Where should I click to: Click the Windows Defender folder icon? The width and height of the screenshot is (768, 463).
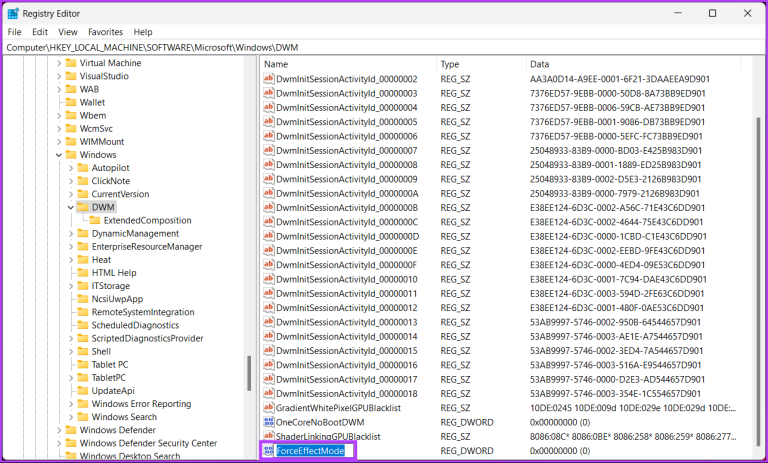pyautogui.click(x=70, y=430)
